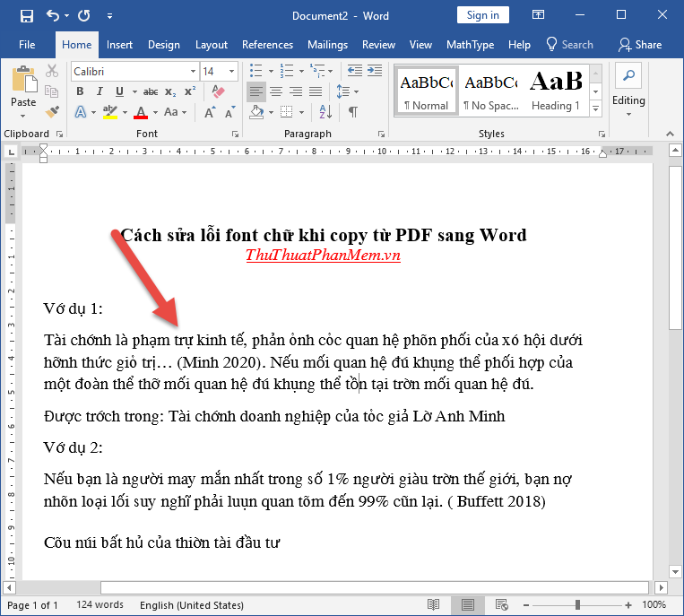The image size is (684, 616).
Task: Switch to Read Mode view
Action: (433, 604)
